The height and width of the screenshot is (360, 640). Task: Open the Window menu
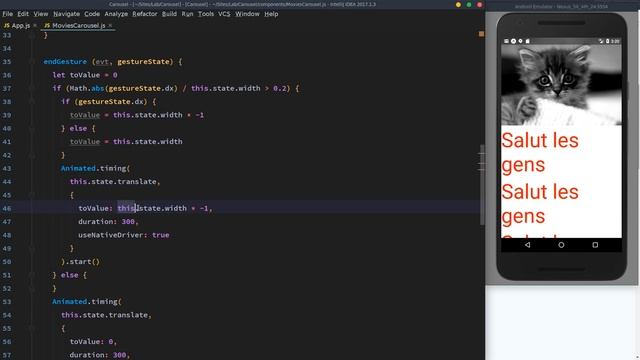247,14
